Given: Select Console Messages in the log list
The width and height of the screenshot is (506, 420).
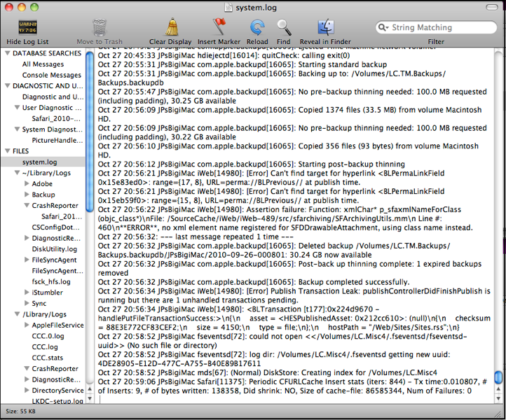Looking at the screenshot, I should point(52,75).
